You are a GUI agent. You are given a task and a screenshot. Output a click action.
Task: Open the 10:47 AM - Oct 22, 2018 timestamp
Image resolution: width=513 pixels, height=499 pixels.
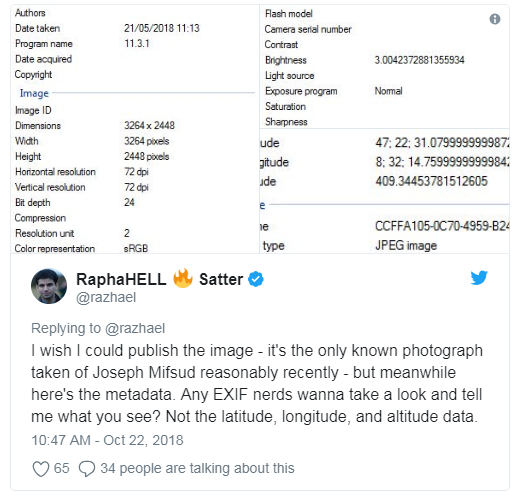pyautogui.click(x=107, y=440)
